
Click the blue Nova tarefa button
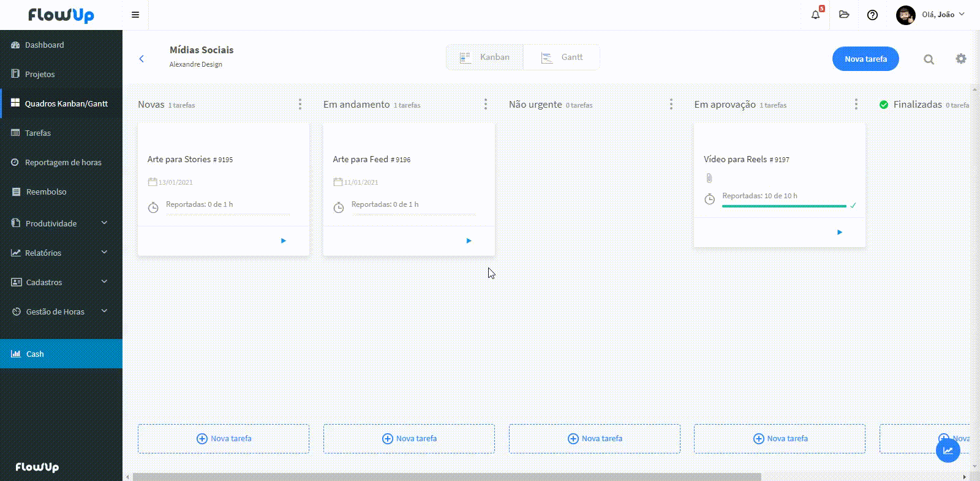coord(865,59)
